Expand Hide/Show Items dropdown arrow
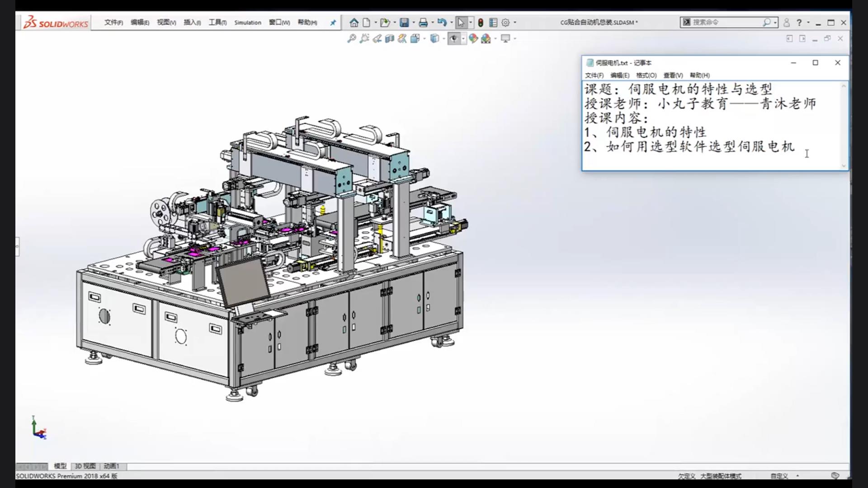This screenshot has height=488, width=868. pyautogui.click(x=463, y=39)
